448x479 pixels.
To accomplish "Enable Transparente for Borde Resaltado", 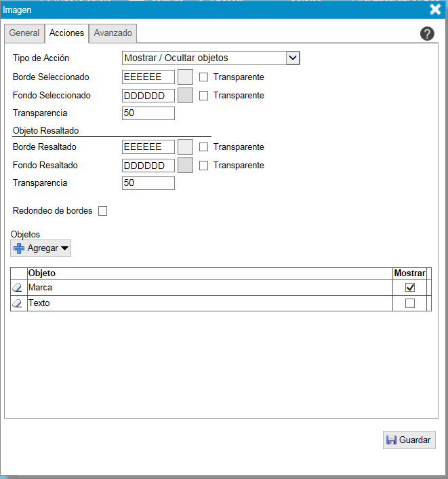I will click(x=203, y=147).
